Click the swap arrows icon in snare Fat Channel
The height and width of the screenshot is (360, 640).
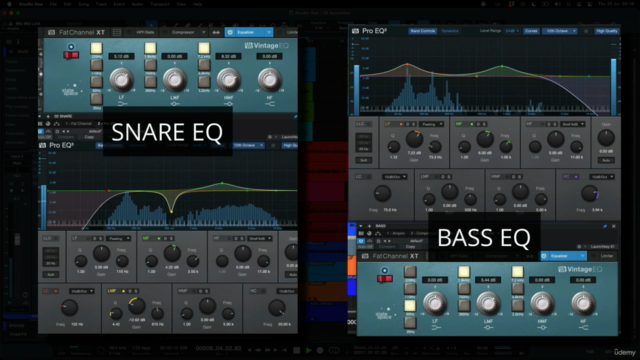coord(216,32)
